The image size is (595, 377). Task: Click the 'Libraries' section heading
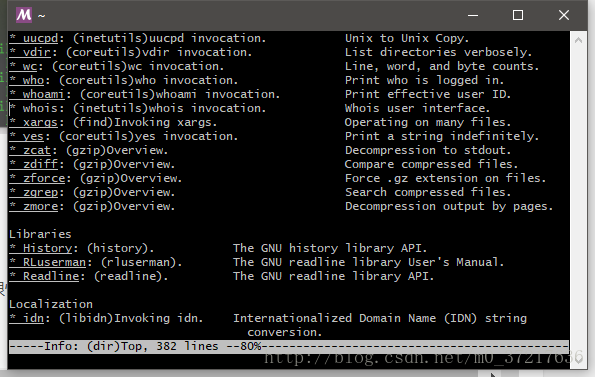(x=40, y=234)
